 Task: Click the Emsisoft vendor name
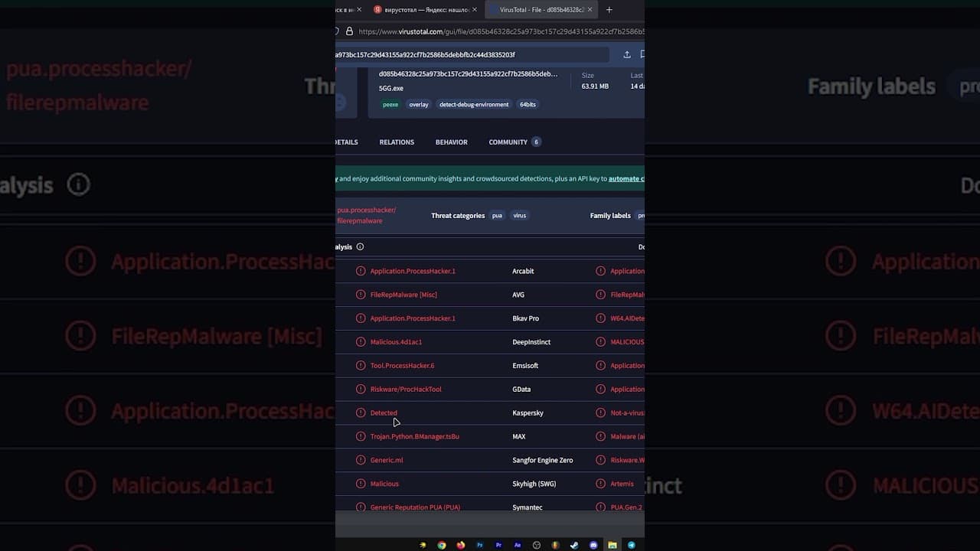525,366
